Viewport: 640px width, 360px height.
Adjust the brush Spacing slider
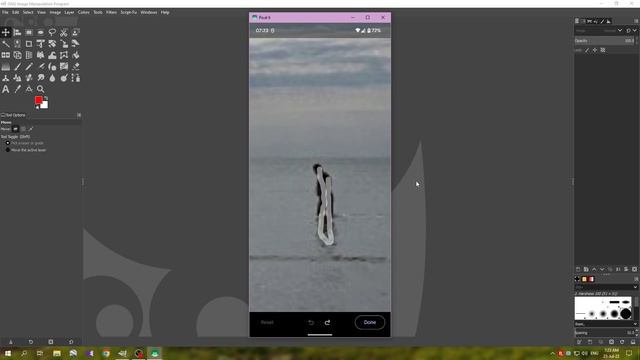[x=604, y=333]
